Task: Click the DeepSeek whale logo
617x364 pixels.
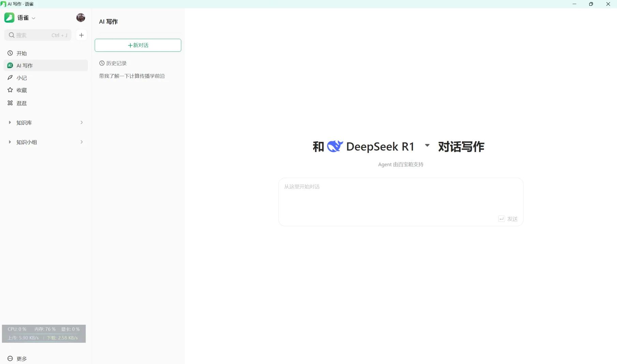Action: click(x=335, y=146)
